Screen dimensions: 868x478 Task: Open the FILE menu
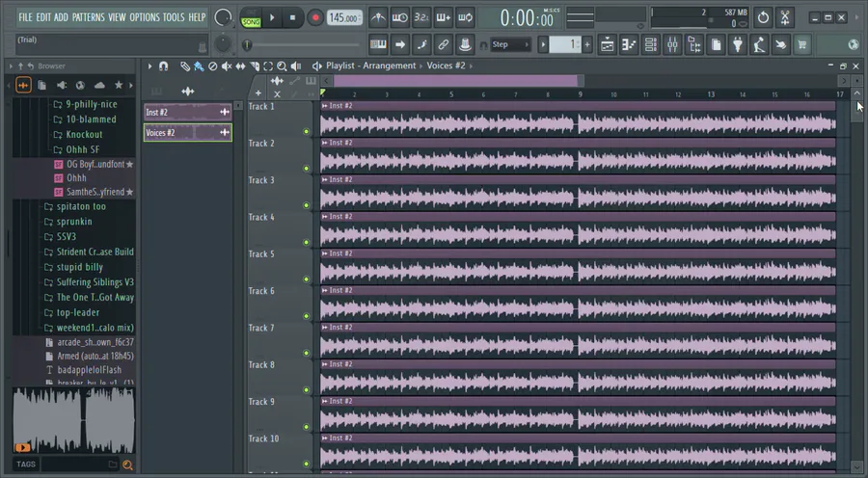25,17
